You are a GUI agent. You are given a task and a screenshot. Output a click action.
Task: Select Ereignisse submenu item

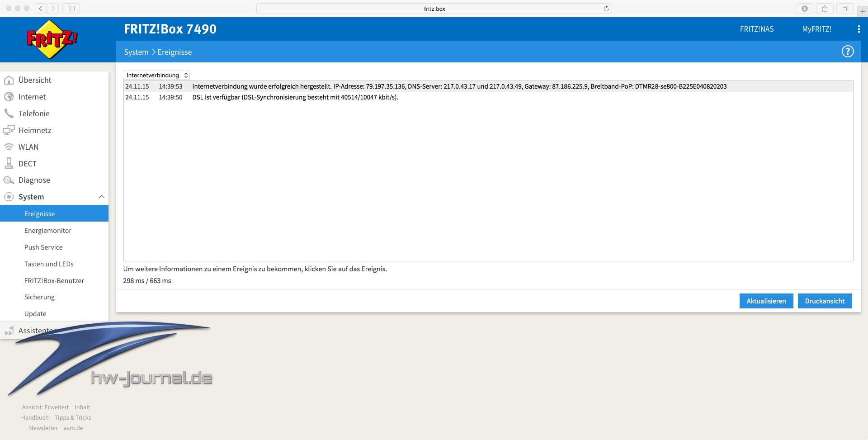[x=54, y=213]
